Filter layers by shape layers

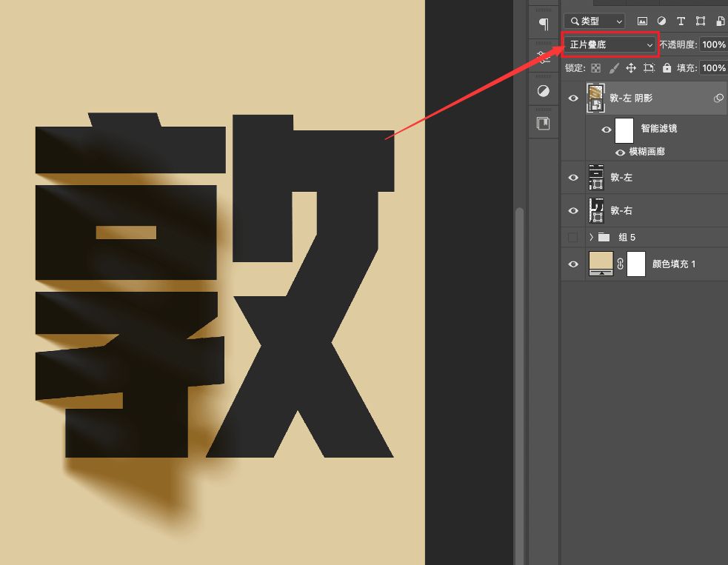tap(700, 21)
